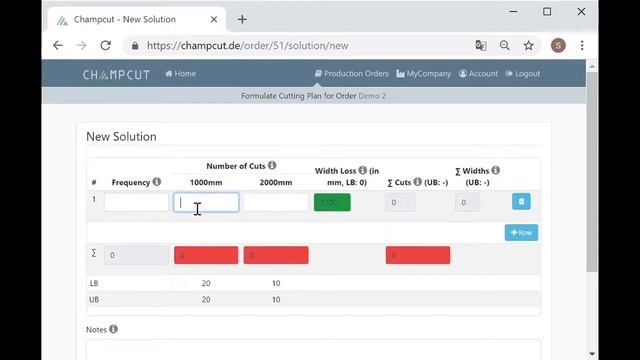Click the New Solution heading
640x360 pixels.
point(121,136)
